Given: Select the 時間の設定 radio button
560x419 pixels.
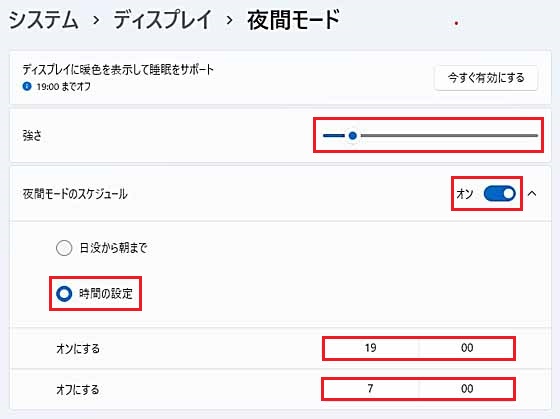Looking at the screenshot, I should point(64,294).
